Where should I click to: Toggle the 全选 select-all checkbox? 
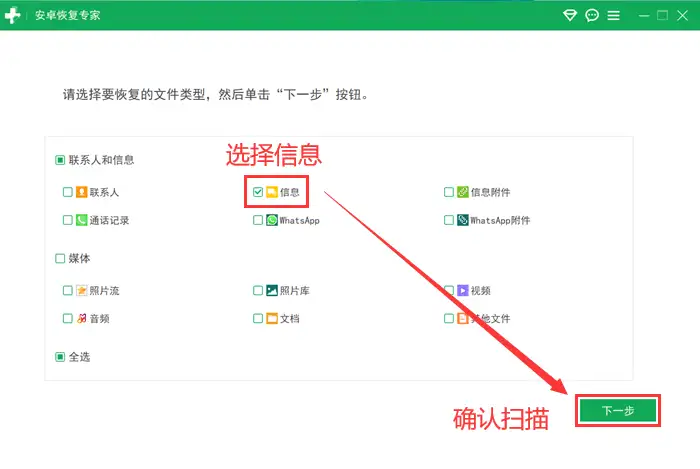(60, 357)
